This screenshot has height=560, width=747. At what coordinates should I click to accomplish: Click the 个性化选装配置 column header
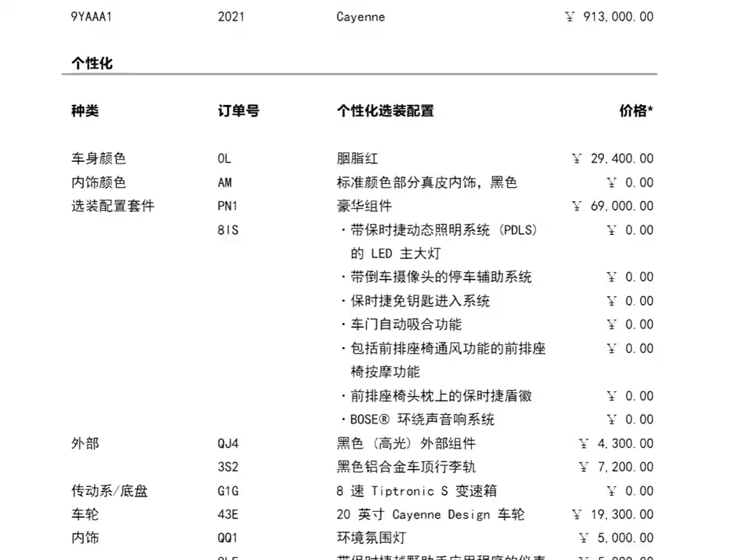coord(385,111)
